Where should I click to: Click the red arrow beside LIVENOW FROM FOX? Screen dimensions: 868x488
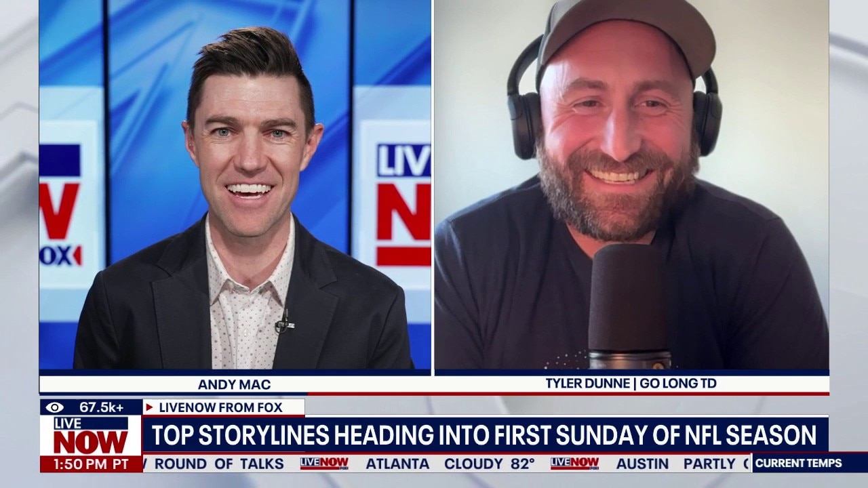pos(149,407)
